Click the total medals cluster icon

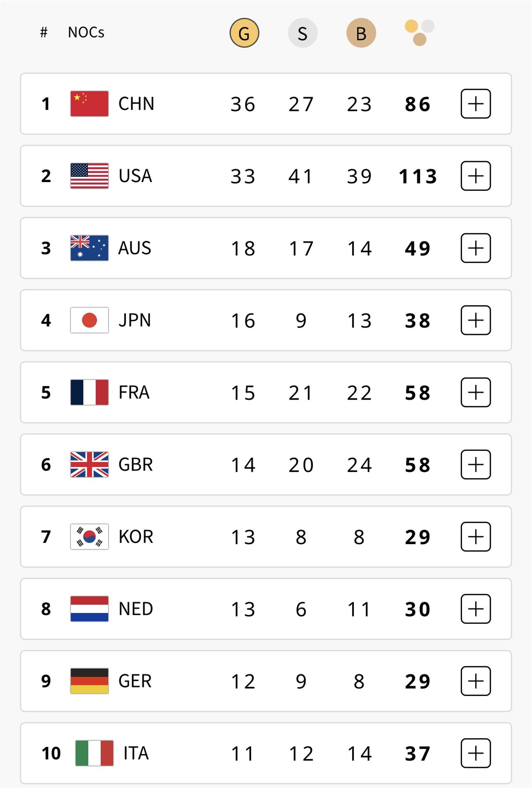click(x=419, y=33)
